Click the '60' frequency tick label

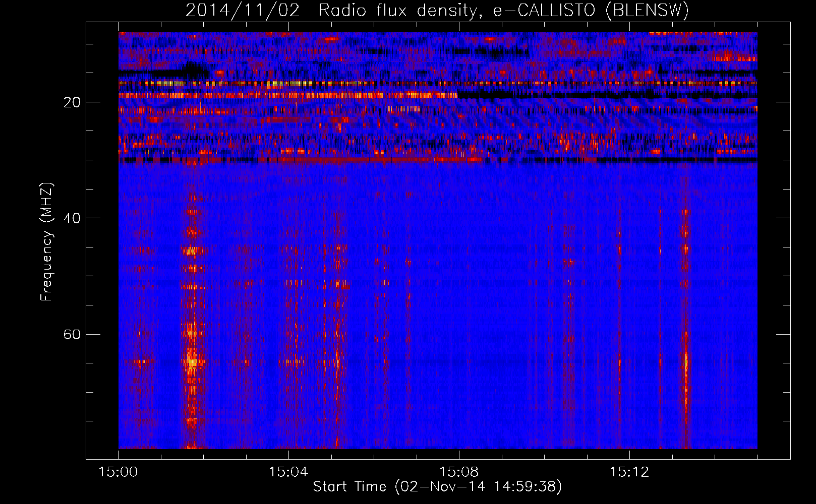pyautogui.click(x=72, y=335)
